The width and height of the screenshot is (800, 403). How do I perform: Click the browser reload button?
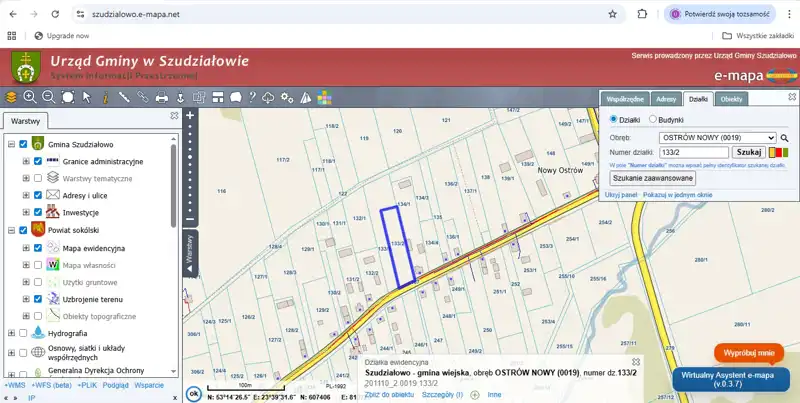55,14
